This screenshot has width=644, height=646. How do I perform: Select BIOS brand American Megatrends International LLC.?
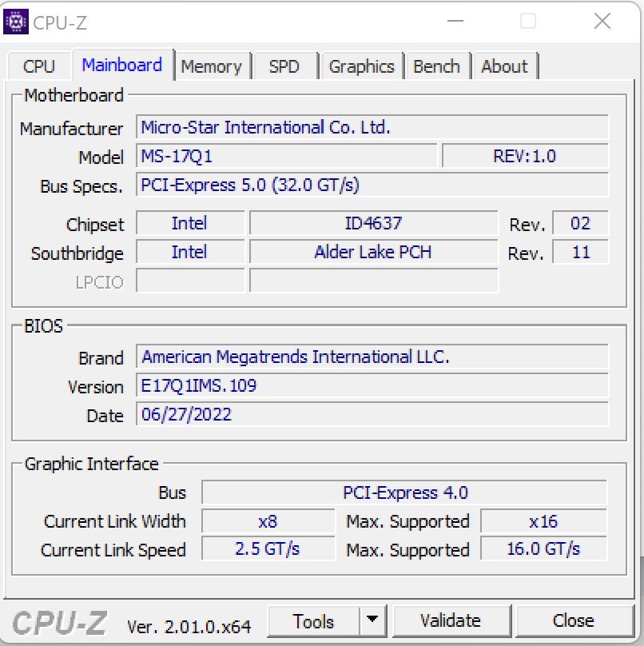[372, 357]
